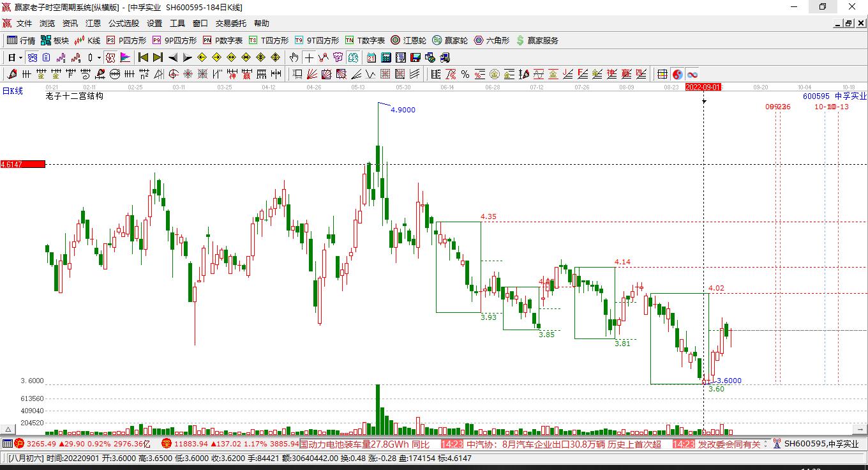
Task: Click the 老子十二宫结构 label
Action: 74,96
